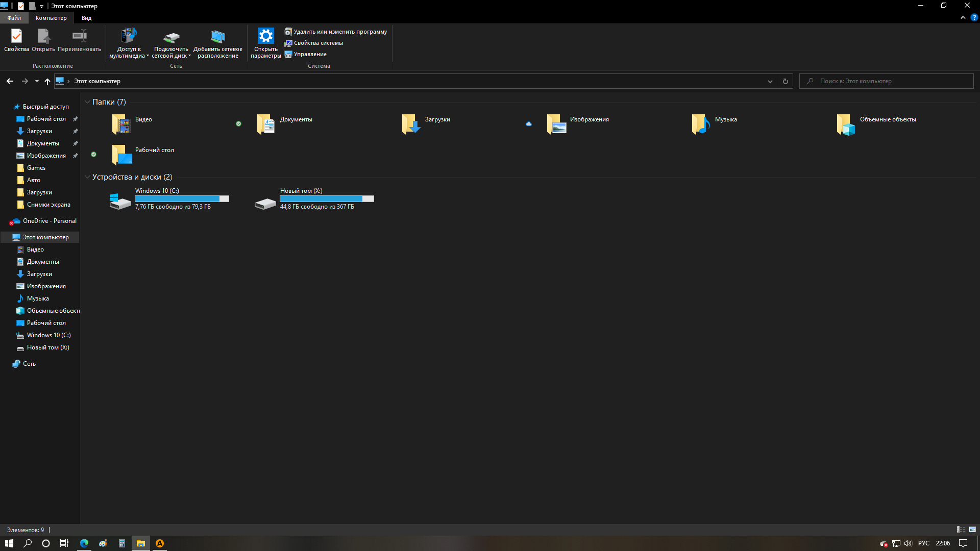The width and height of the screenshot is (980, 551).
Task: Open the Вид ribbon tab
Action: 87,18
